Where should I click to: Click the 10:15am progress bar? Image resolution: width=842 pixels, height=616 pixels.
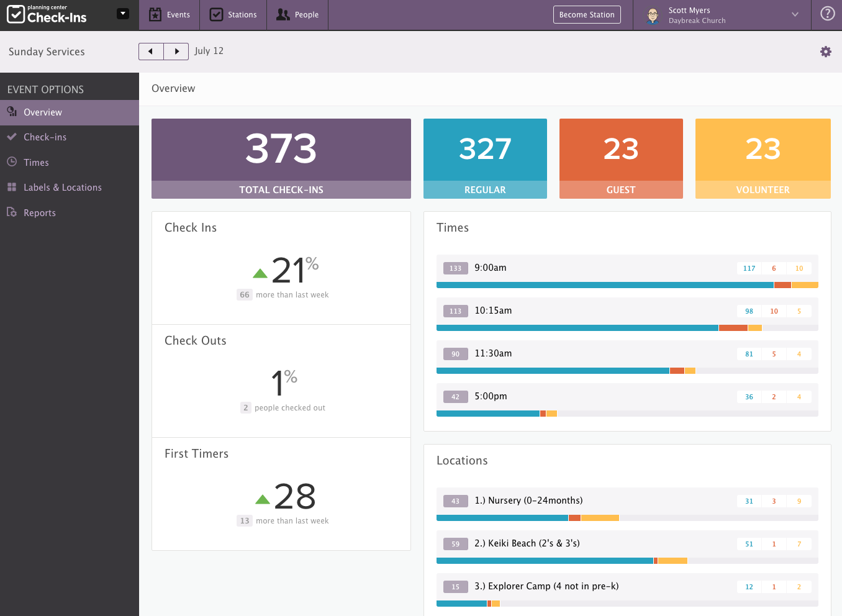click(627, 328)
